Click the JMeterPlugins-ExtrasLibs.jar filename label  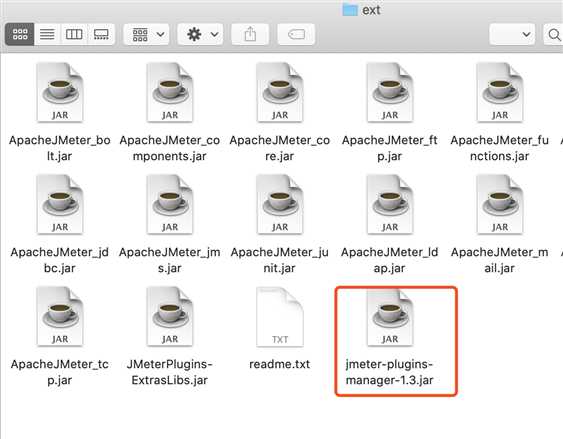point(170,372)
